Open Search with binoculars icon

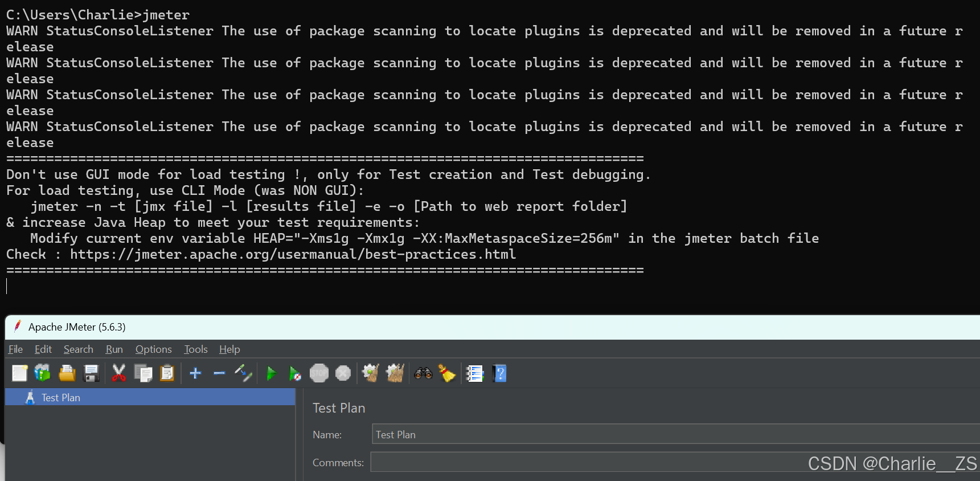(423, 373)
